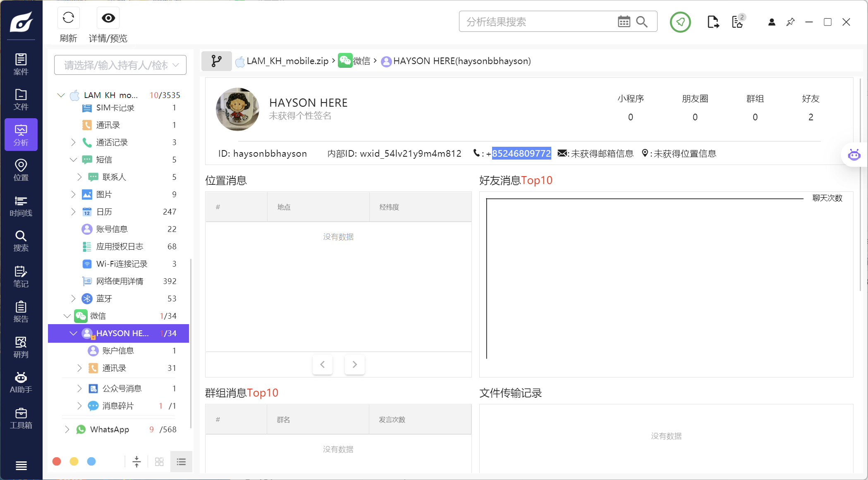Click the green shield status icon
868x480 pixels.
[680, 22]
